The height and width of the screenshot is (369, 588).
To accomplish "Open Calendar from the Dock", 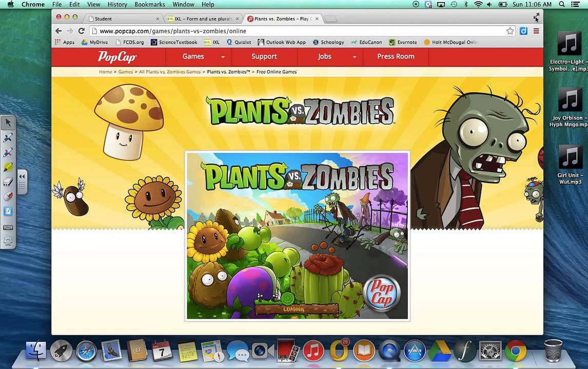I will [x=162, y=351].
